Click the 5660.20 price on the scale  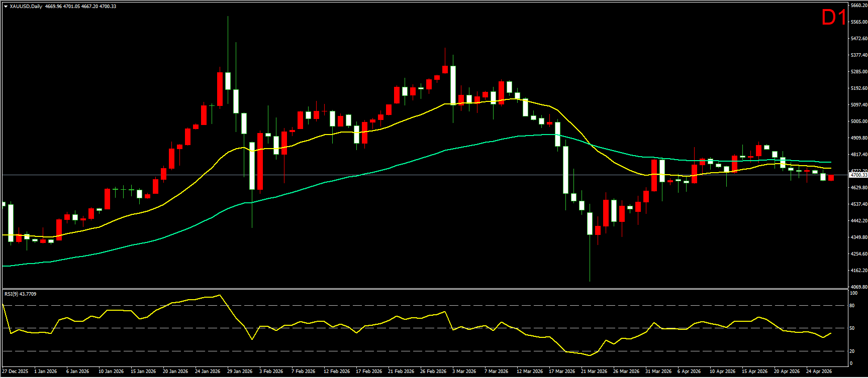(858, 6)
